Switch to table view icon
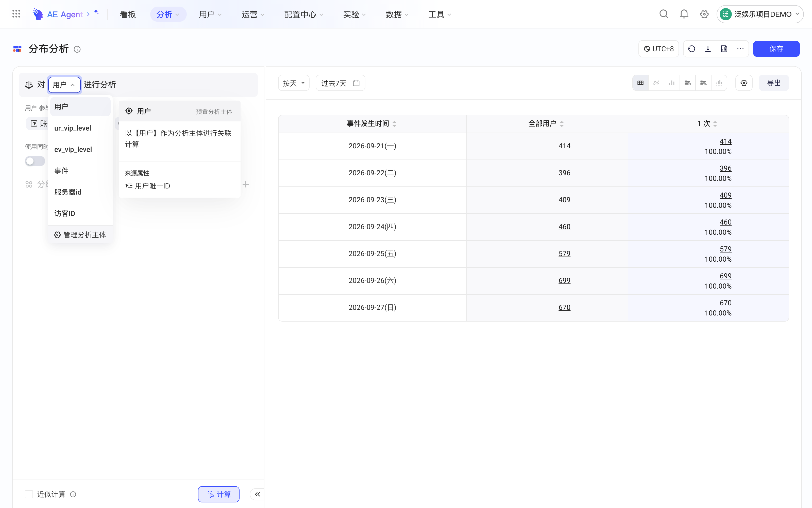 click(640, 83)
